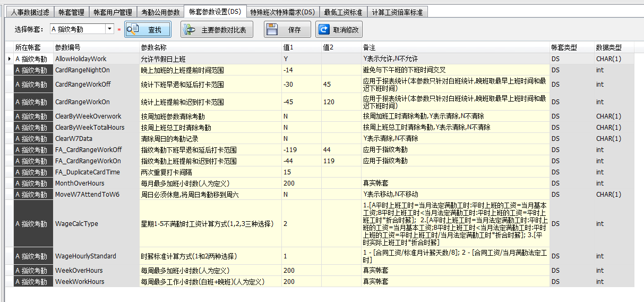Click value 15 for 两次重复打卡间隔
Image resolution: width=644 pixels, height=302 pixels.
(x=301, y=172)
